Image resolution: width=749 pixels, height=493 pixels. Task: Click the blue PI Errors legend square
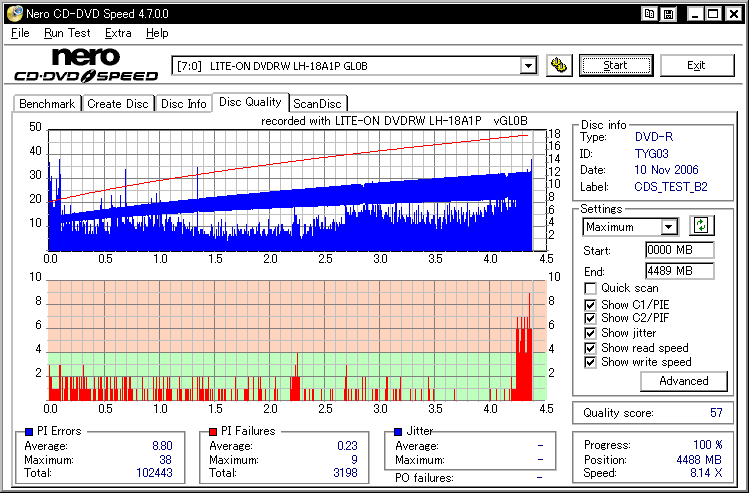pos(29,432)
